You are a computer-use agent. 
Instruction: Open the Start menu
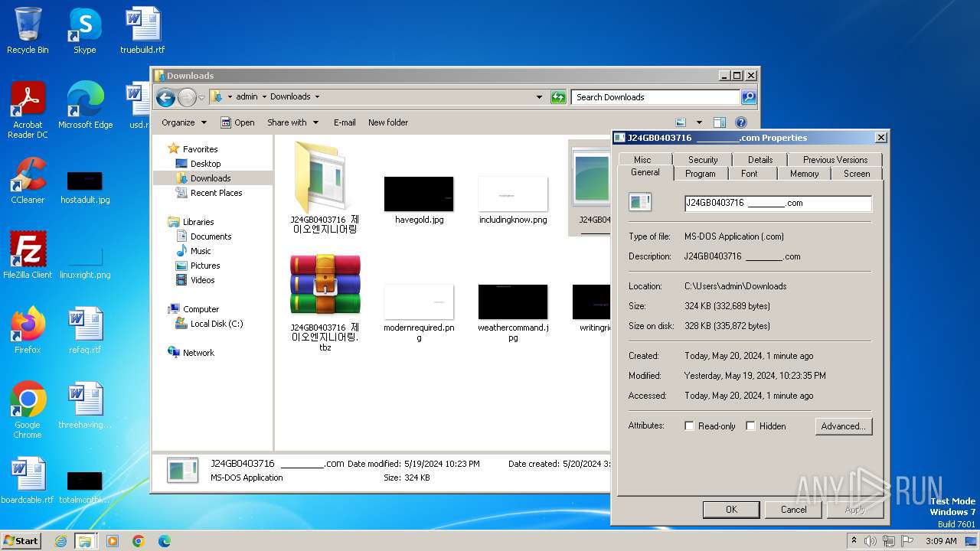point(21,541)
